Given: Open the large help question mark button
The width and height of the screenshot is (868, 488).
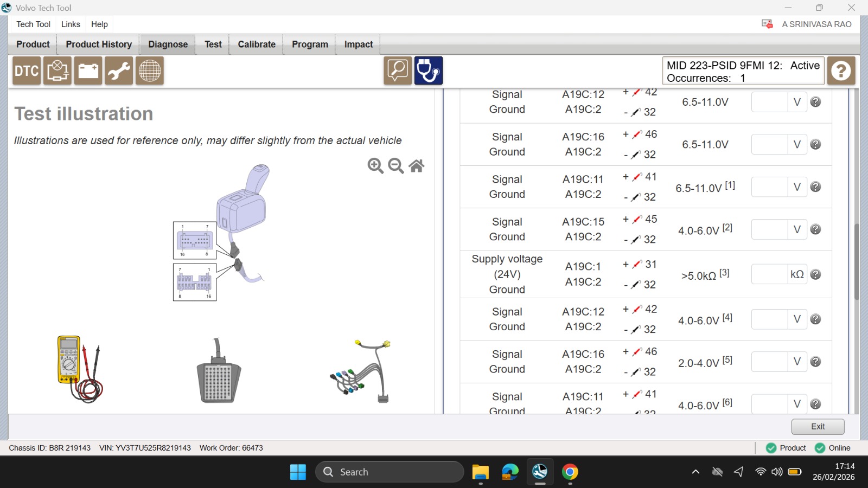Looking at the screenshot, I should point(841,70).
